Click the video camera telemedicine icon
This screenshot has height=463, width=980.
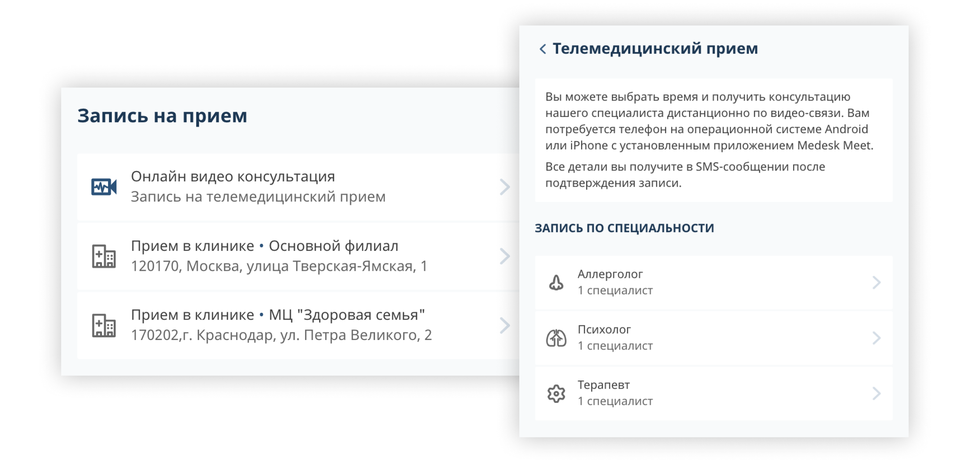pos(104,187)
